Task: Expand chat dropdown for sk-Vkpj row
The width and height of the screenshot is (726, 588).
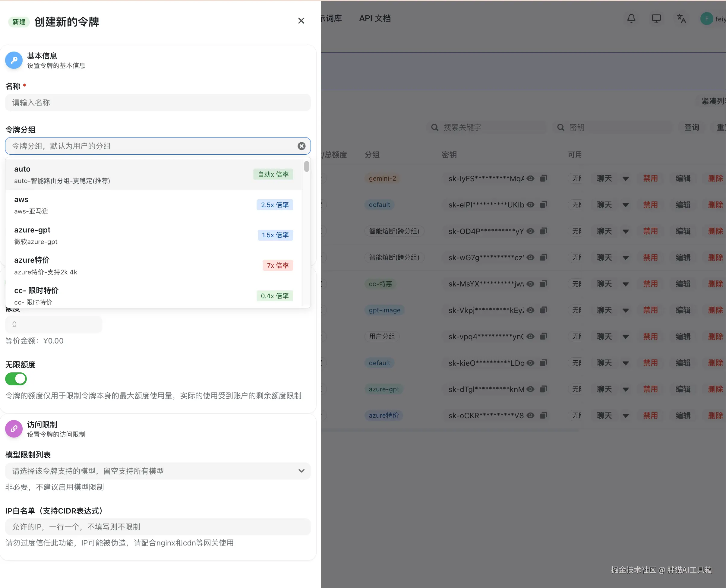Action: coord(626,310)
